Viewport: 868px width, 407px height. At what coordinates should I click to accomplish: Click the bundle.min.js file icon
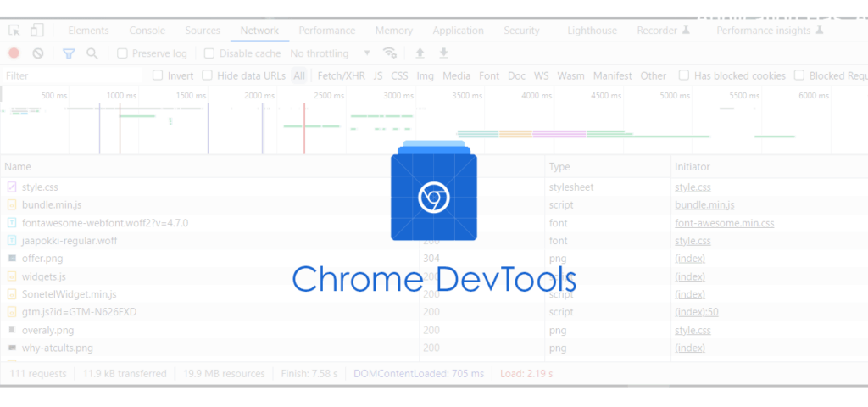(x=12, y=205)
